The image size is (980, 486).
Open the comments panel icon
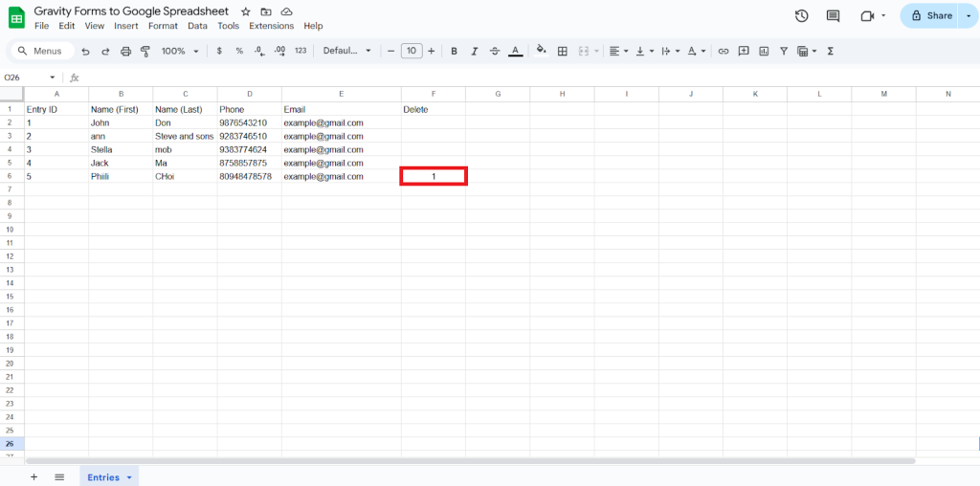834,16
